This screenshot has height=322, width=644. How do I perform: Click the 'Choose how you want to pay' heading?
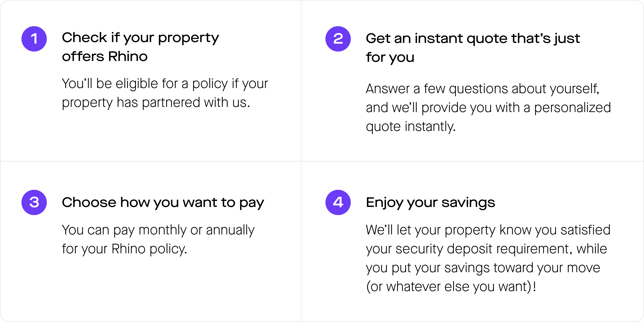point(163,202)
